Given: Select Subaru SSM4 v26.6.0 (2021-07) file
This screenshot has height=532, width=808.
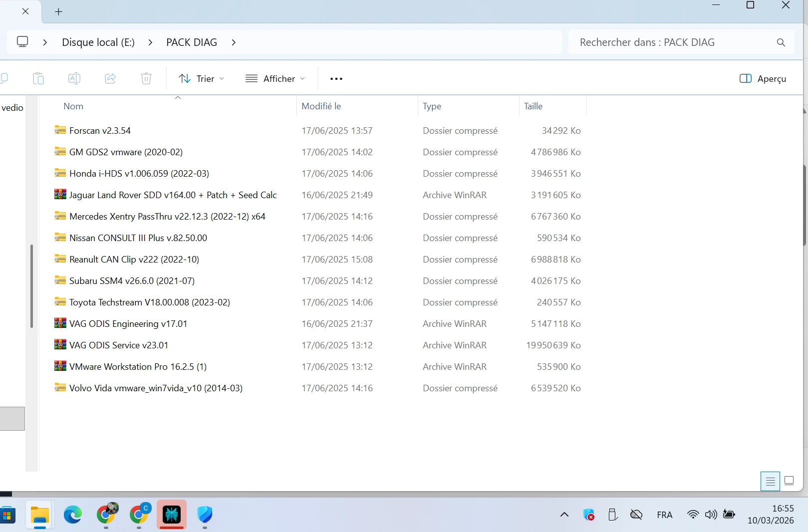Looking at the screenshot, I should coord(132,280).
